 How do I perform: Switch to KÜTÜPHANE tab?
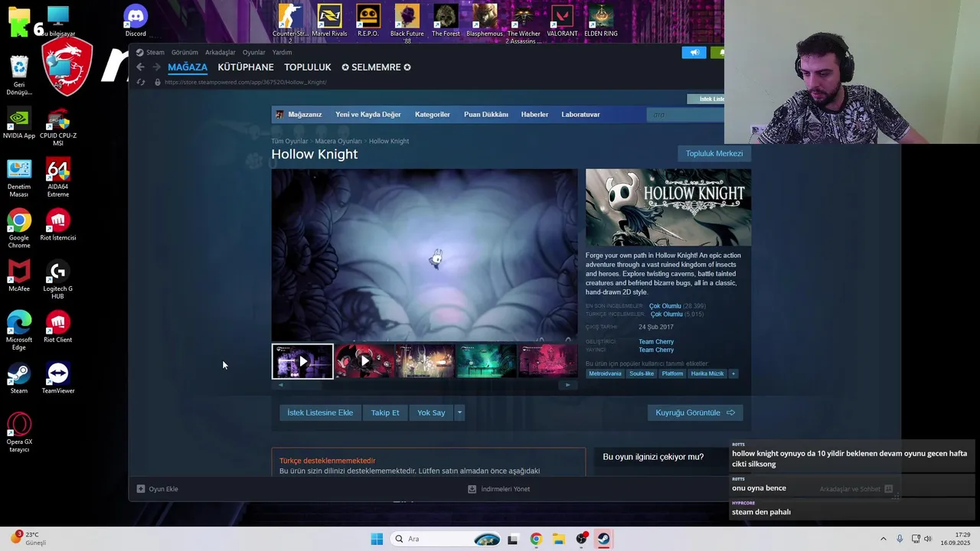point(246,67)
